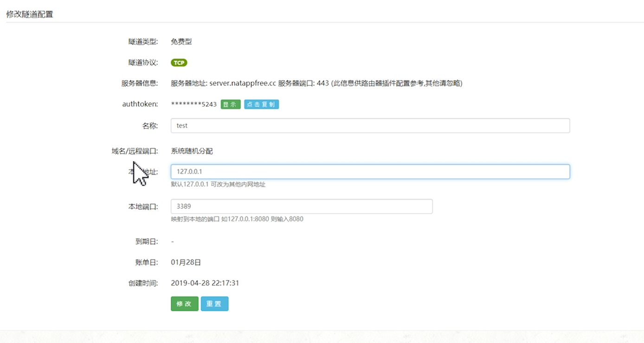
Task: Click the 修改隧道配置 page heading
Action: (x=30, y=14)
